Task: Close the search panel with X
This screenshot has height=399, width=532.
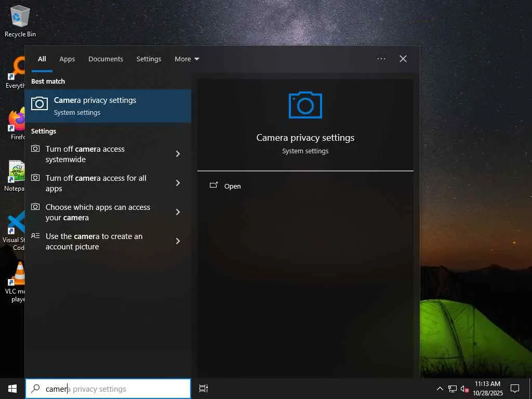Action: (x=403, y=59)
